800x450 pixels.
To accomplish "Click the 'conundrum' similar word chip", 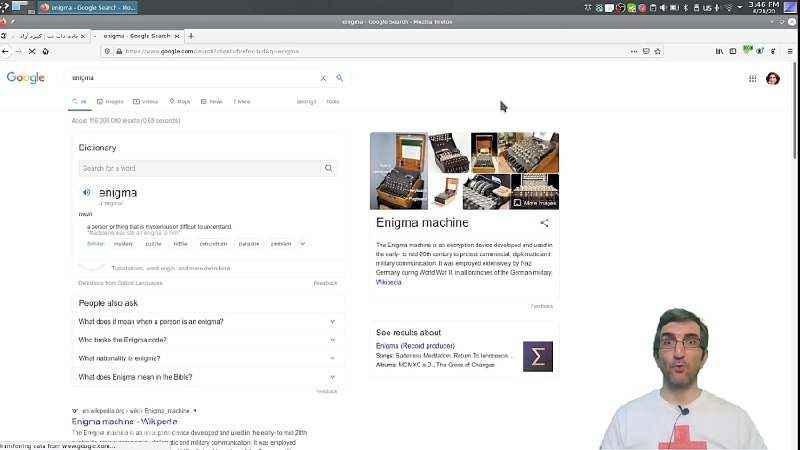I will click(213, 244).
